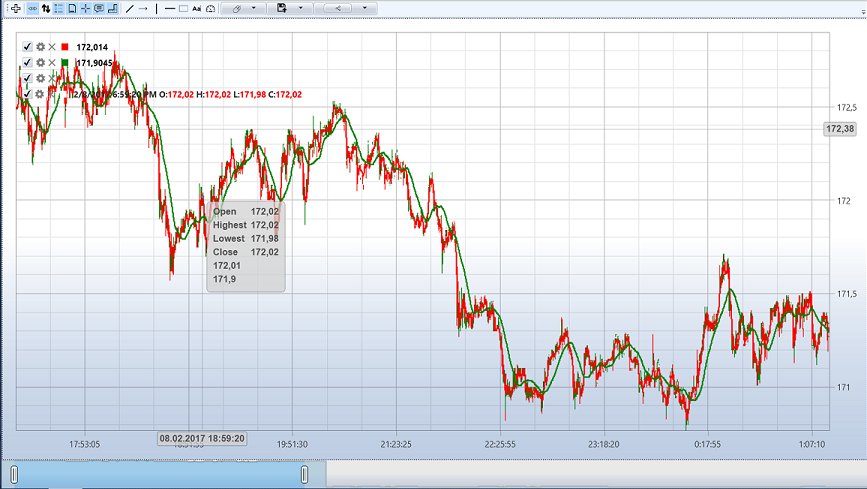
Task: Click the 172,014 legend value
Action: point(92,47)
